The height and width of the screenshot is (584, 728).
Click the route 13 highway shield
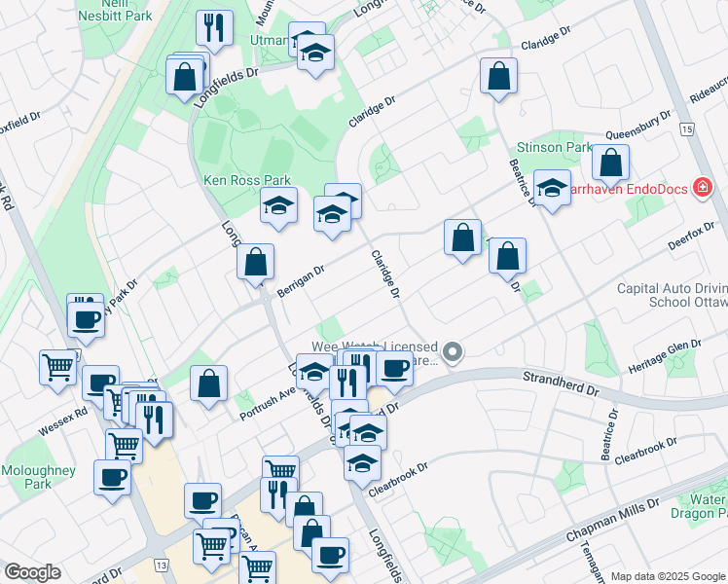[162, 566]
